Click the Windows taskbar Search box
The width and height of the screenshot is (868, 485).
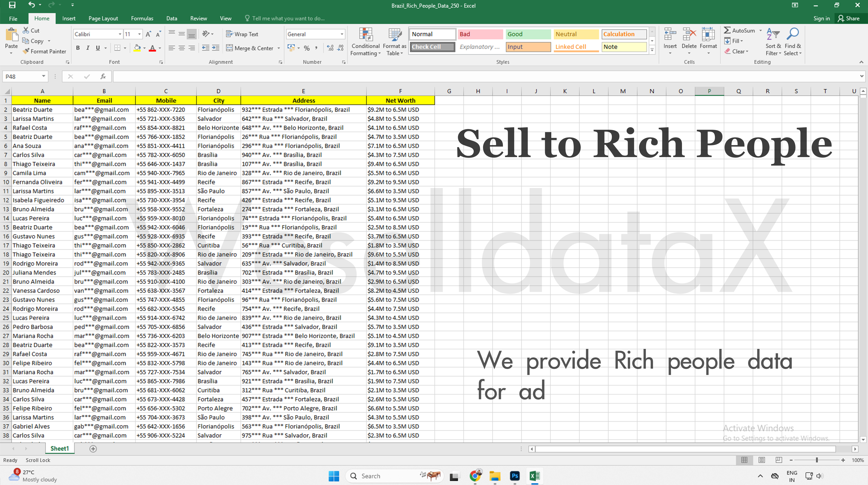click(394, 476)
